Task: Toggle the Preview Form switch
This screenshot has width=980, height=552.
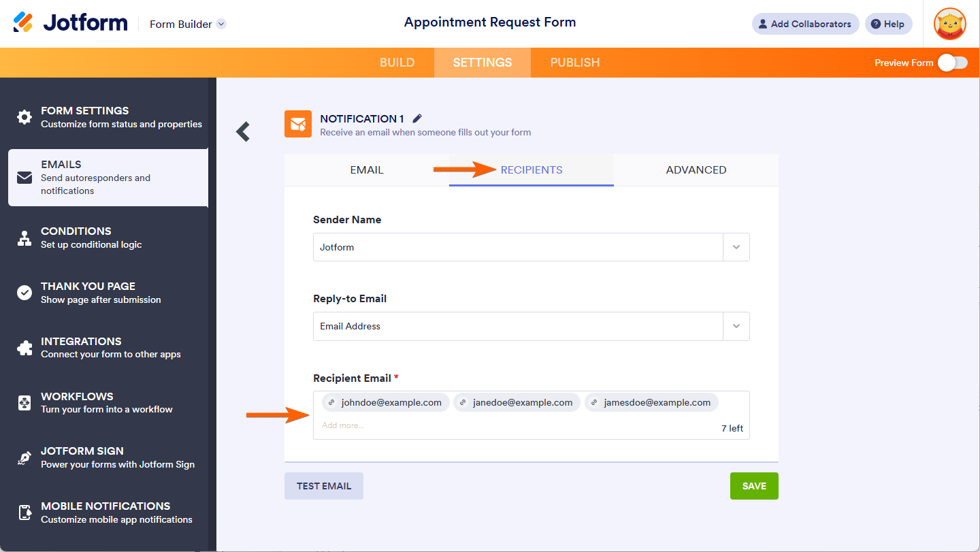Action: (952, 63)
